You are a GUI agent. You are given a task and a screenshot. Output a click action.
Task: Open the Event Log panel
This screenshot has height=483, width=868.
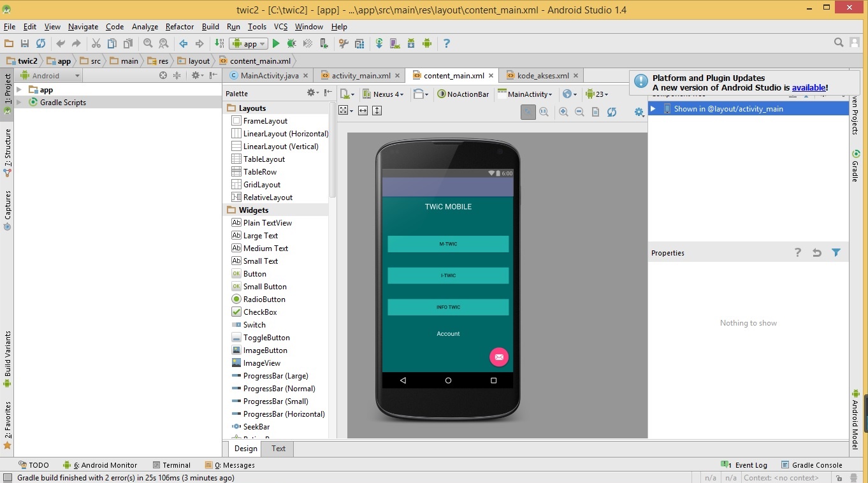point(744,465)
